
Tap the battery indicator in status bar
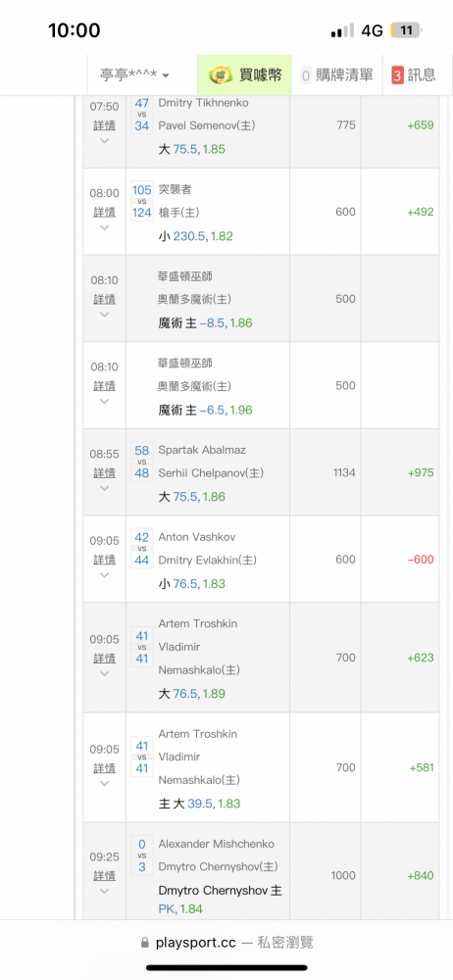click(x=406, y=30)
